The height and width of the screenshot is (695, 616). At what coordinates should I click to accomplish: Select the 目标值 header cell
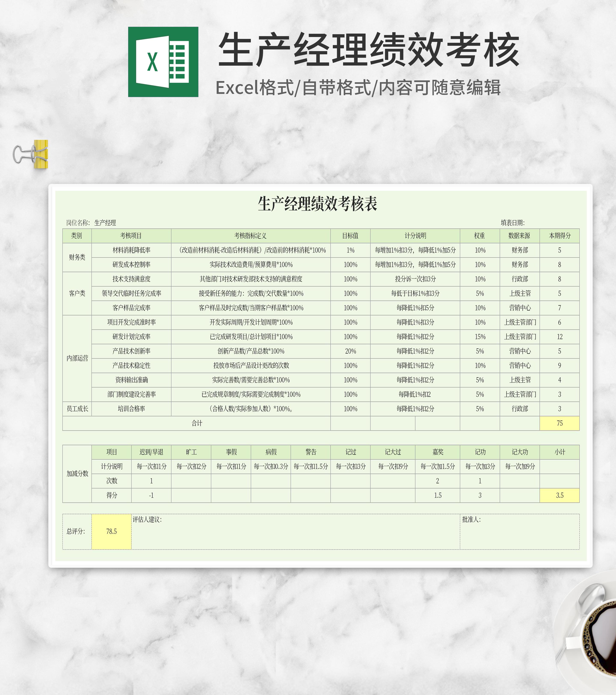[x=350, y=236]
